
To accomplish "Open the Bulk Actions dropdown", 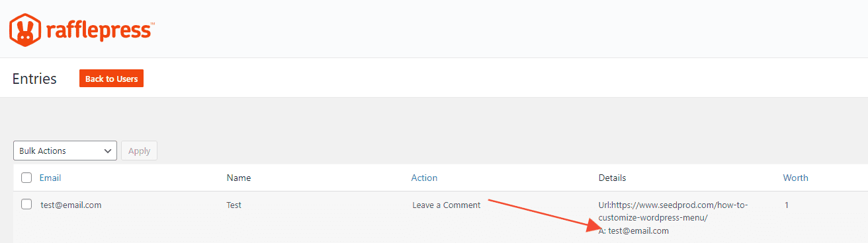I will (x=65, y=151).
